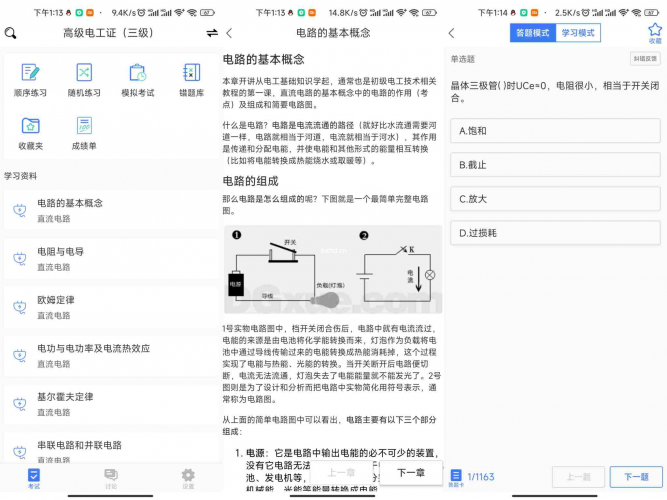The height and width of the screenshot is (500, 667).
Task: Open 电阻与电导 study material
Action: tap(111, 259)
